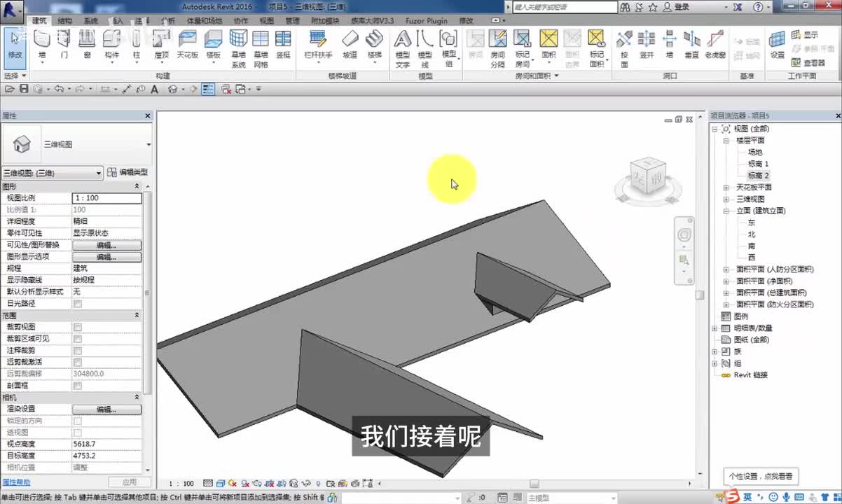Activate the 栏杆扶手 (Railing) tool
This screenshot has height=504, width=842.
[318, 45]
